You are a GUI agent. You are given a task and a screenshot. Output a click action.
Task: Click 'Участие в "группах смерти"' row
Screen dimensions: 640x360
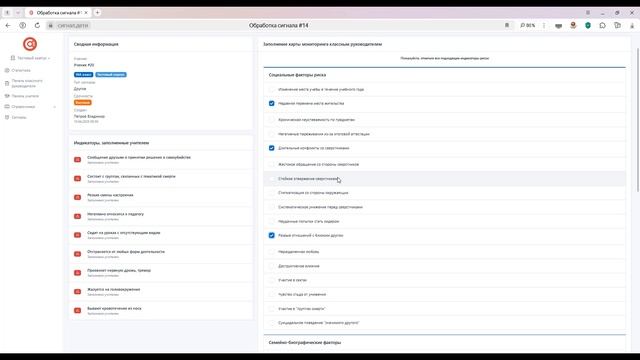(x=444, y=309)
